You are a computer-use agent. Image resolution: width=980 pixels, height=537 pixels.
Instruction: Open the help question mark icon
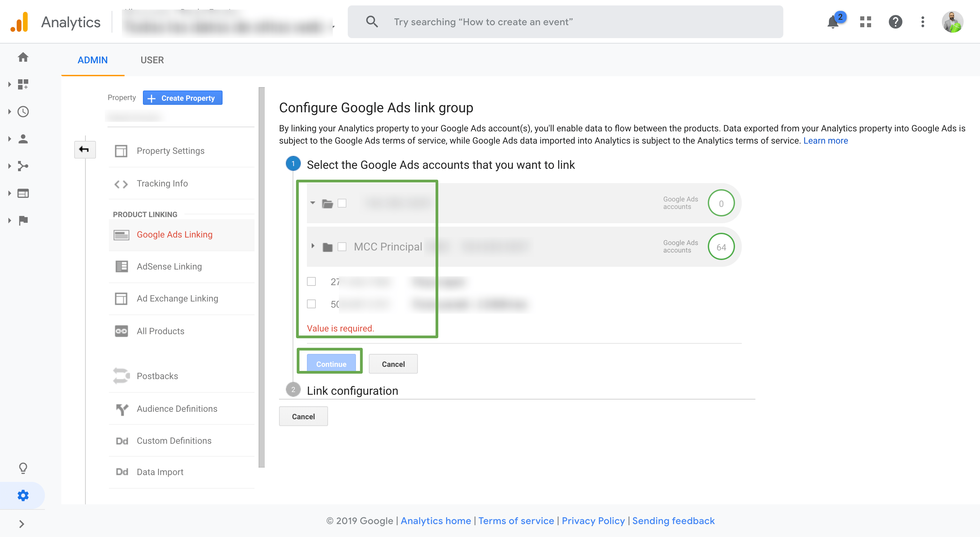point(895,22)
